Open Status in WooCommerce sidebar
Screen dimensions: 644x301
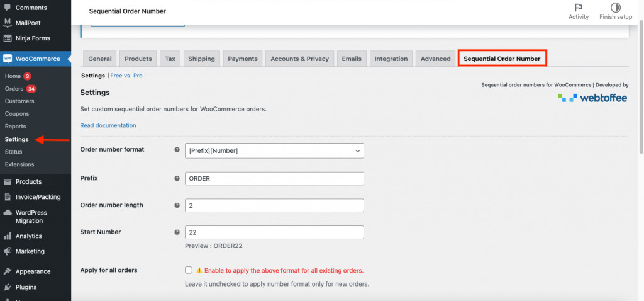[14, 152]
